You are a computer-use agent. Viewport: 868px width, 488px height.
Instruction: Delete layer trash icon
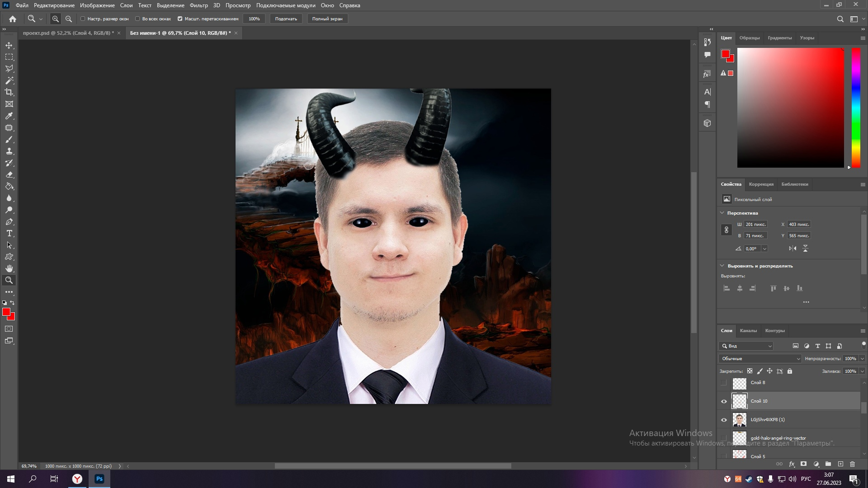(853, 464)
